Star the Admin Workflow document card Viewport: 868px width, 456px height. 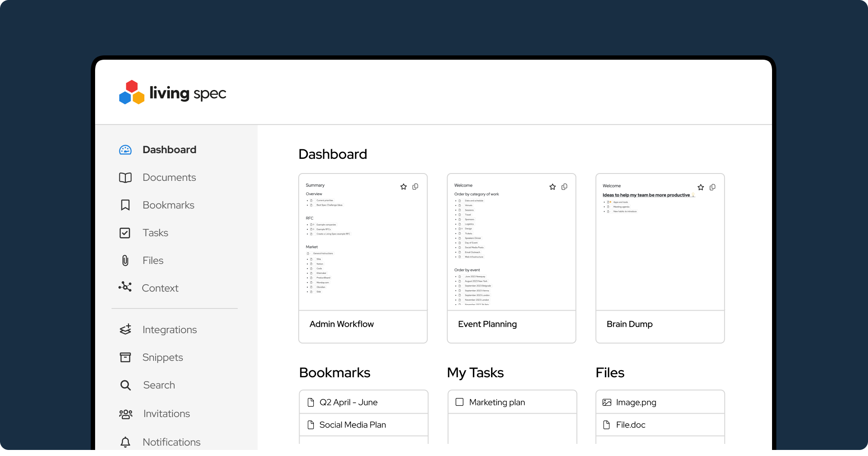click(403, 187)
